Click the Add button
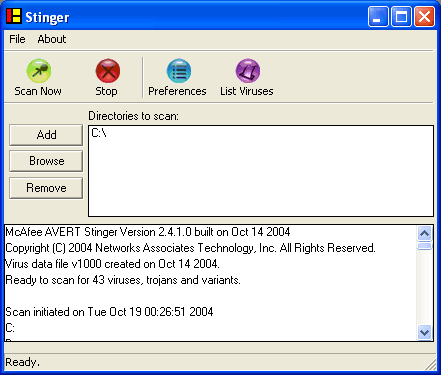This screenshot has height=375, width=441. click(x=46, y=135)
